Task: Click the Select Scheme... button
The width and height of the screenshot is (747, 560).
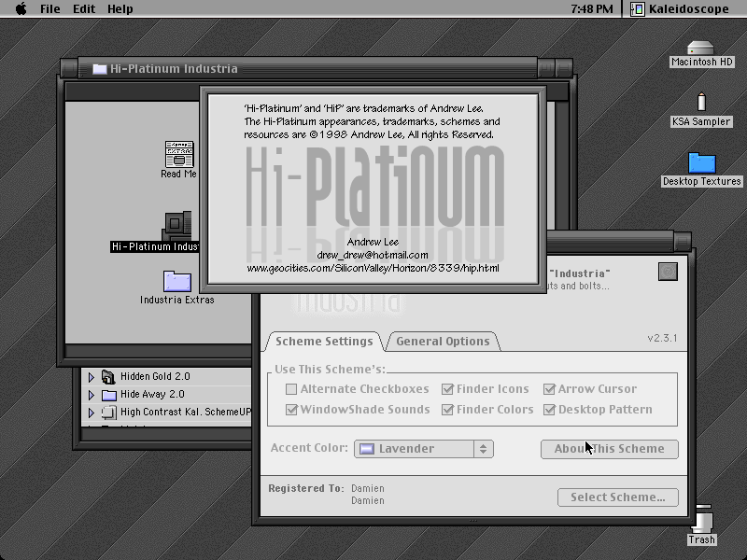Action: (618, 497)
